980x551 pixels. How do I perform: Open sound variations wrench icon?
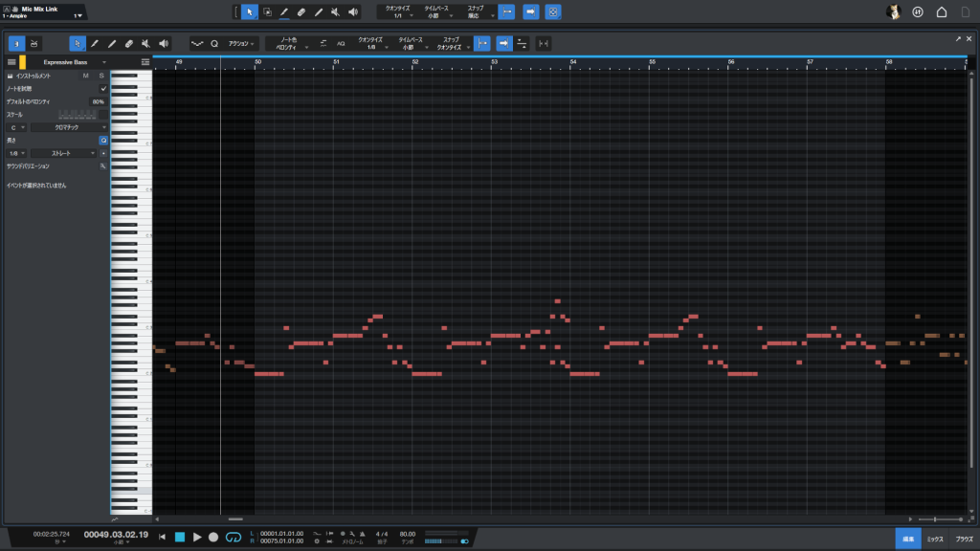102,165
